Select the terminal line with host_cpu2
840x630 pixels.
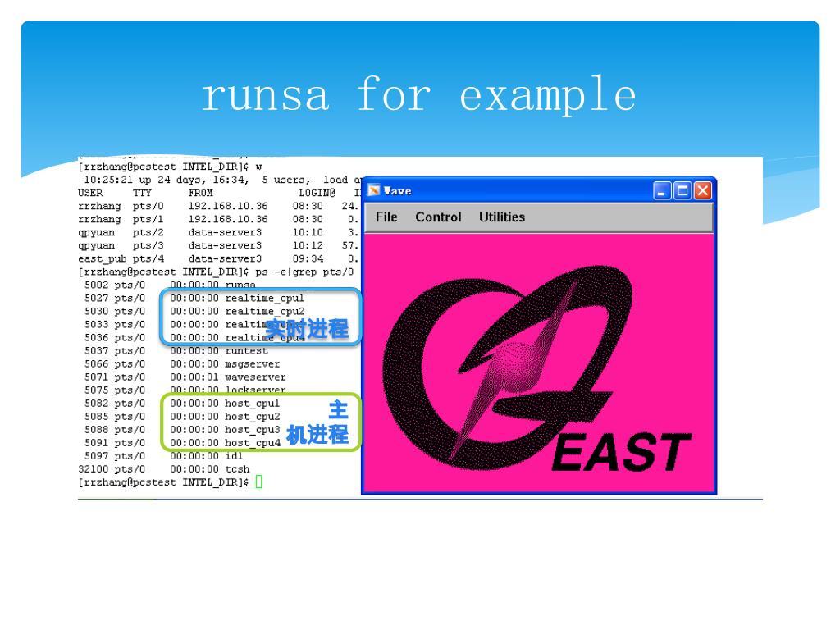tap(182, 417)
